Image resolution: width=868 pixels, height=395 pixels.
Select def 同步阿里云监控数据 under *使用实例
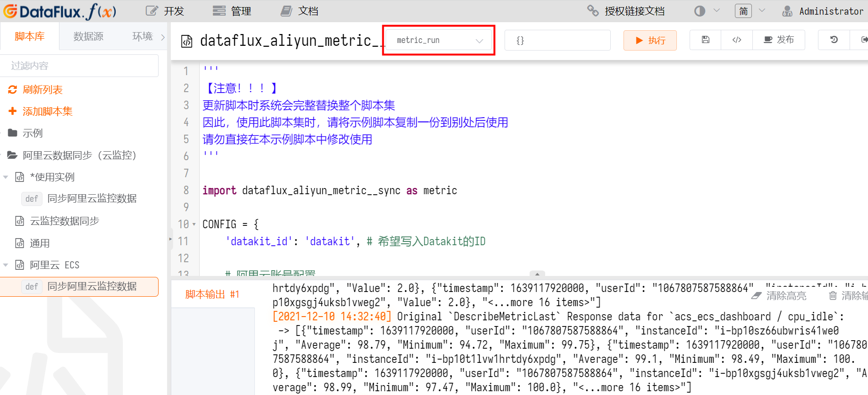click(79, 198)
